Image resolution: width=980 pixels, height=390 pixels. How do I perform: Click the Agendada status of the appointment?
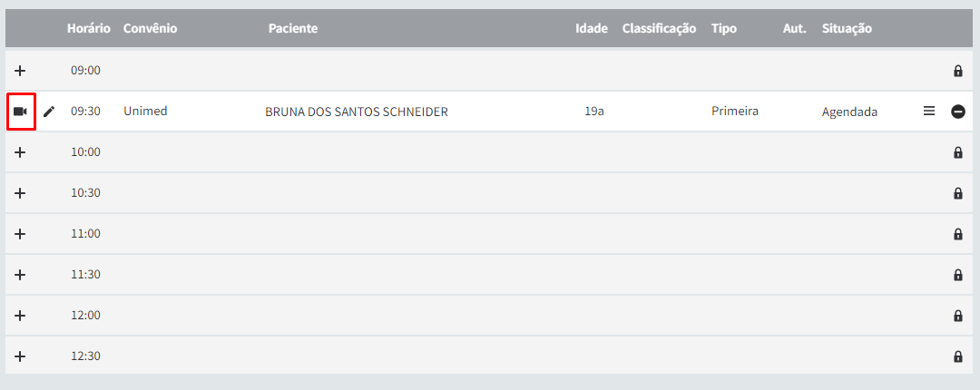point(849,112)
